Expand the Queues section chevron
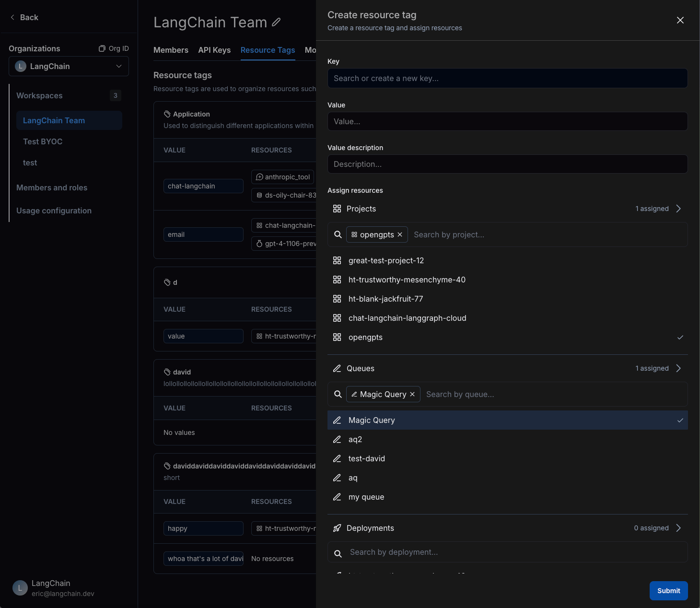The image size is (700, 608). [x=678, y=368]
